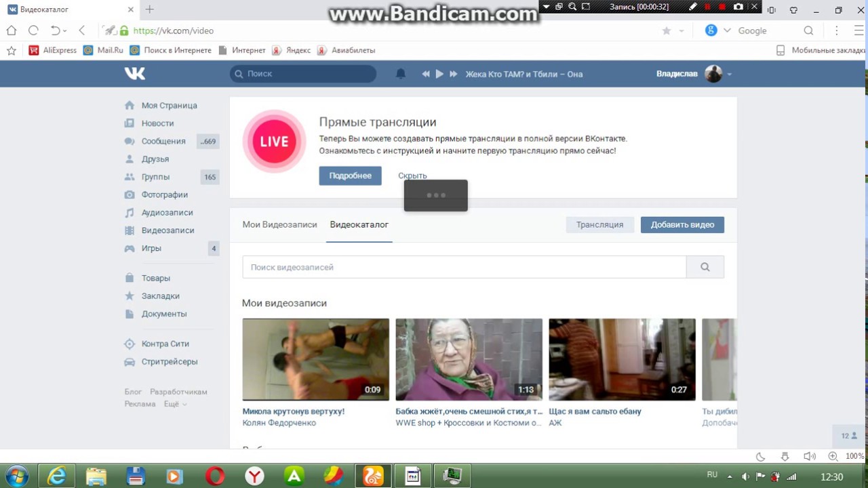Open Opera browser from the taskbar
This screenshot has width=868, height=488.
(215, 476)
